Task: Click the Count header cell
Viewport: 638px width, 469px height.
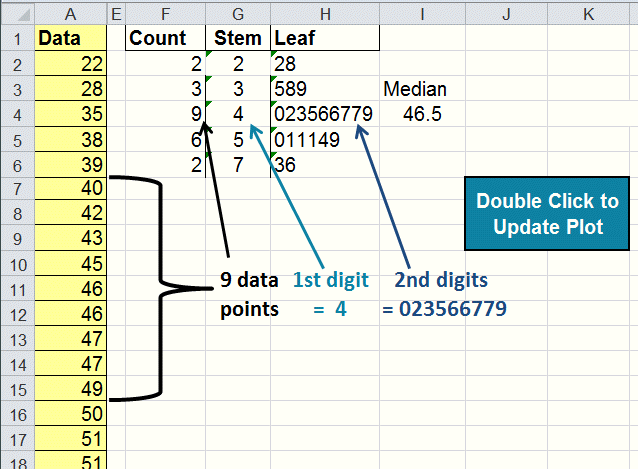Action: 165,38
